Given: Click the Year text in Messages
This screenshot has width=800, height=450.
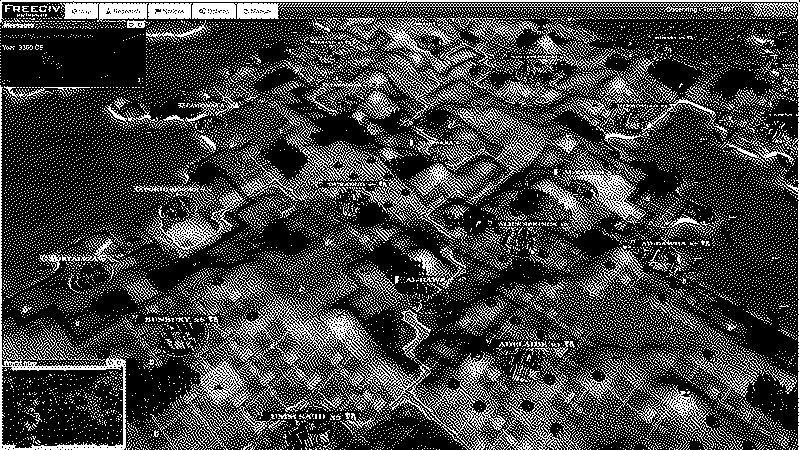Looking at the screenshot, I should coord(24,47).
